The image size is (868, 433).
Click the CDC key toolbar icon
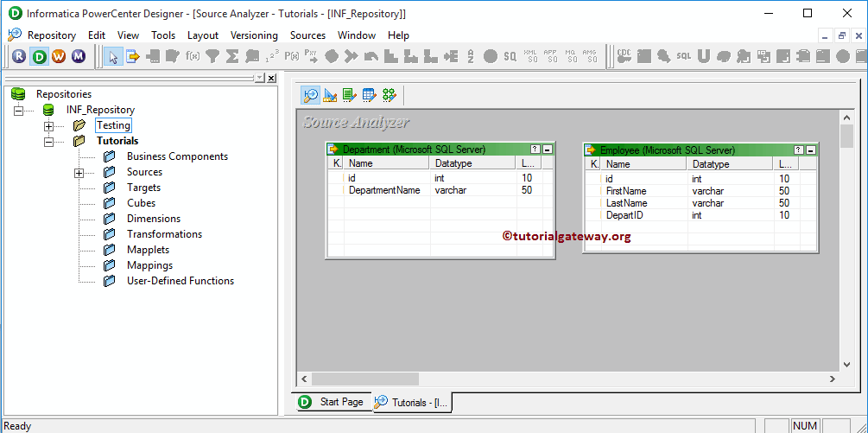(624, 56)
